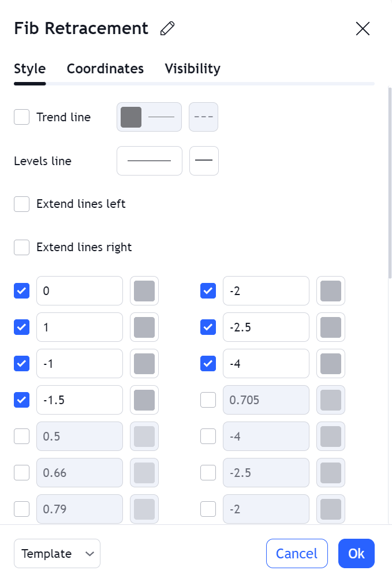Open the Trend line dashed style selector
Viewport: 392px width, 578px height.
[x=203, y=117]
